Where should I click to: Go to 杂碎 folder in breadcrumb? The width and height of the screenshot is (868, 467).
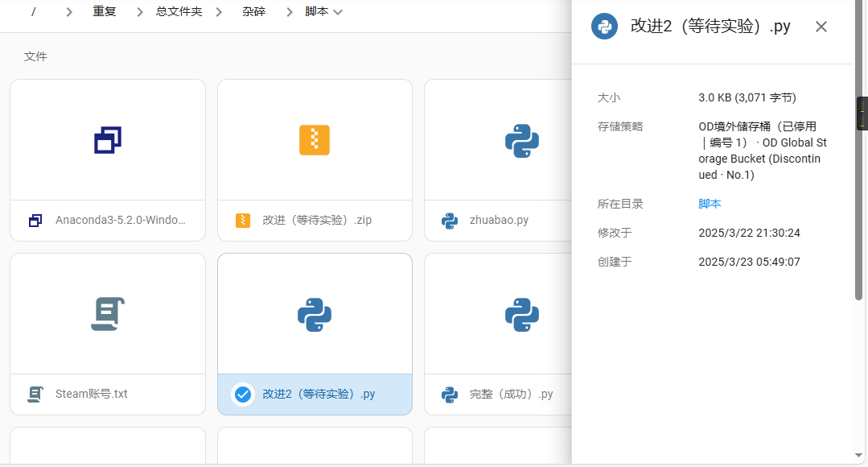click(253, 12)
